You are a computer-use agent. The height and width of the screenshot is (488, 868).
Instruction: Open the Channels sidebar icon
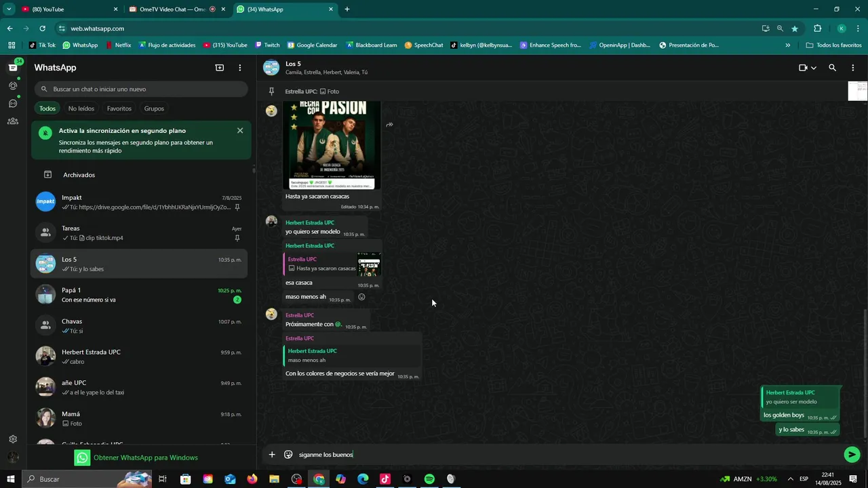(x=13, y=104)
